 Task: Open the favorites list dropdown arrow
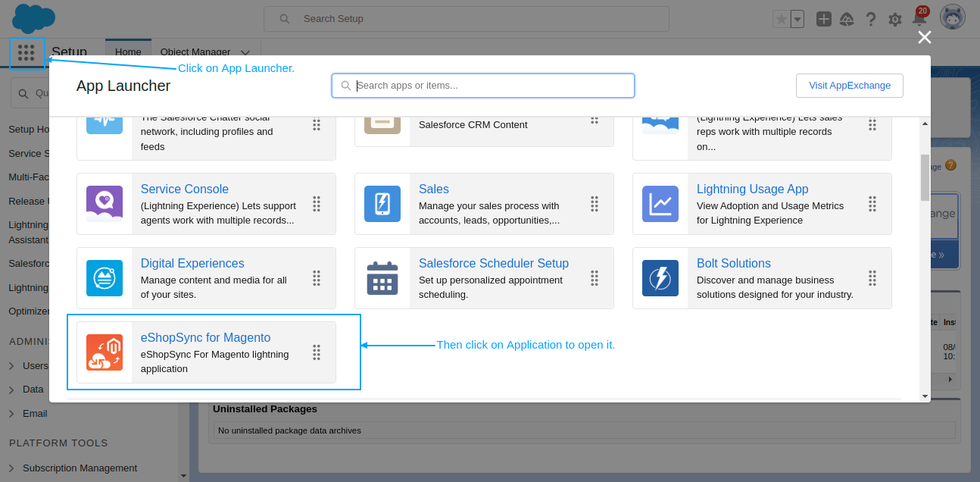797,19
